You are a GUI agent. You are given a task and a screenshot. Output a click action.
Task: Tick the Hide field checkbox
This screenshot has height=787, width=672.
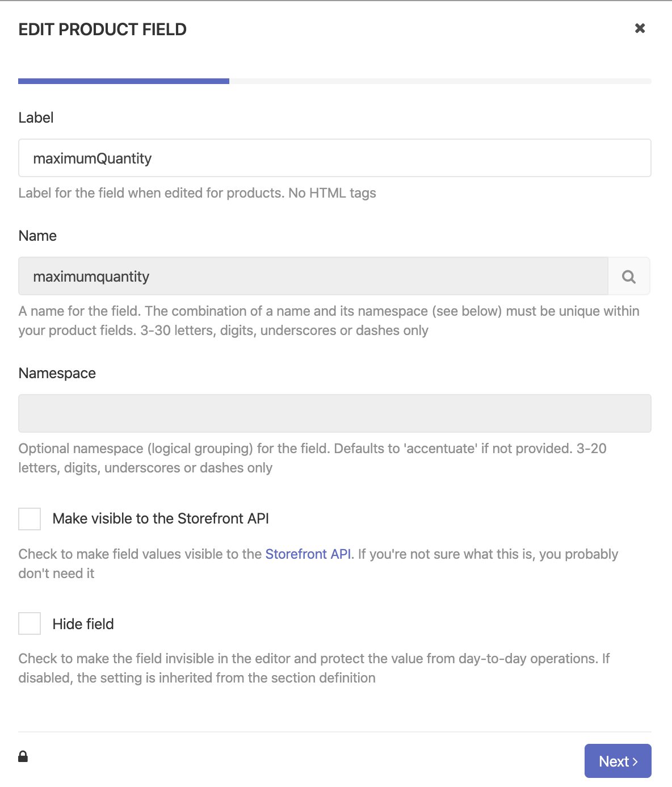pos(30,623)
